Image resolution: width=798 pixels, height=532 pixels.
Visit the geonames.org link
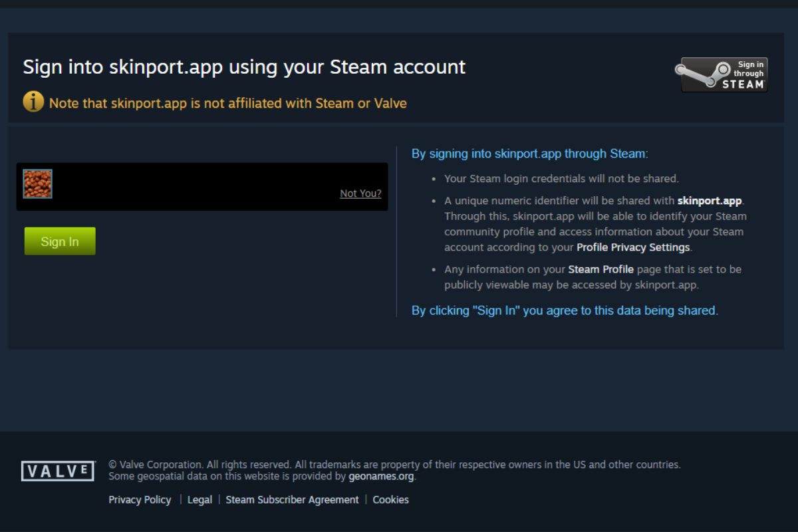[381, 476]
